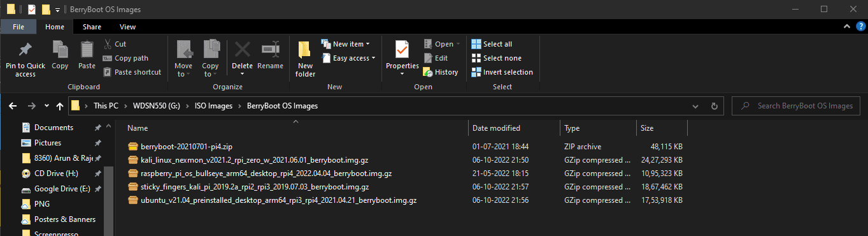This screenshot has width=868, height=236.
Task: Click the Copy ribbon icon
Action: click(60, 49)
